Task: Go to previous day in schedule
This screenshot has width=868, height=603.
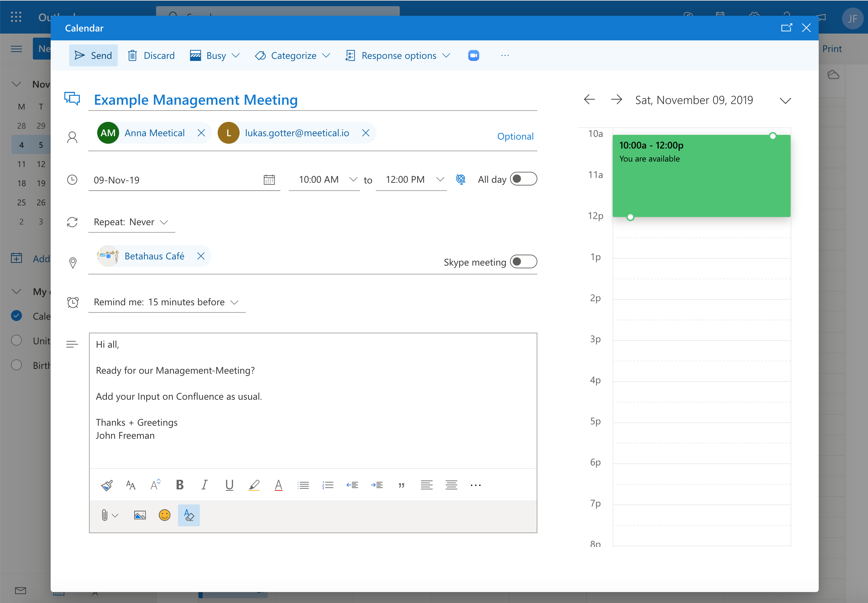Action: click(x=589, y=100)
